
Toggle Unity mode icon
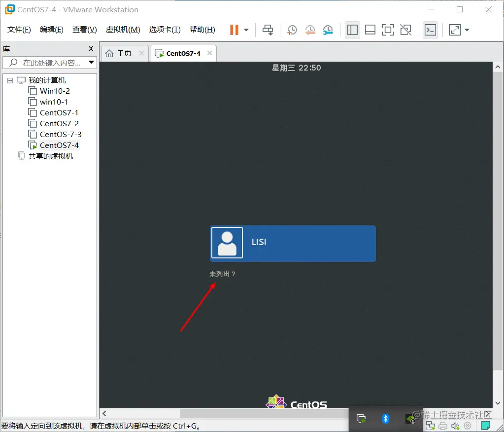405,30
